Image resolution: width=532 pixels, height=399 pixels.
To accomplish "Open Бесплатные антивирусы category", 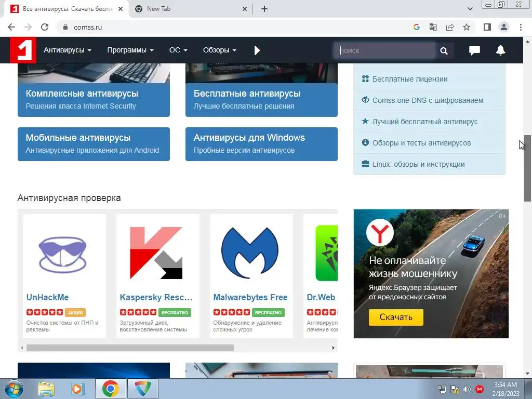I will coord(261,99).
